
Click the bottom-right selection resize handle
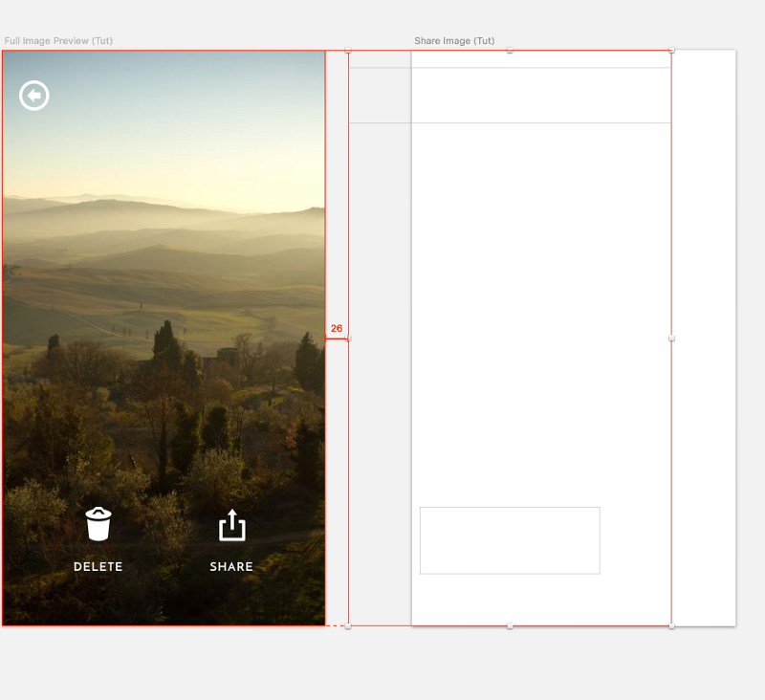tap(671, 626)
